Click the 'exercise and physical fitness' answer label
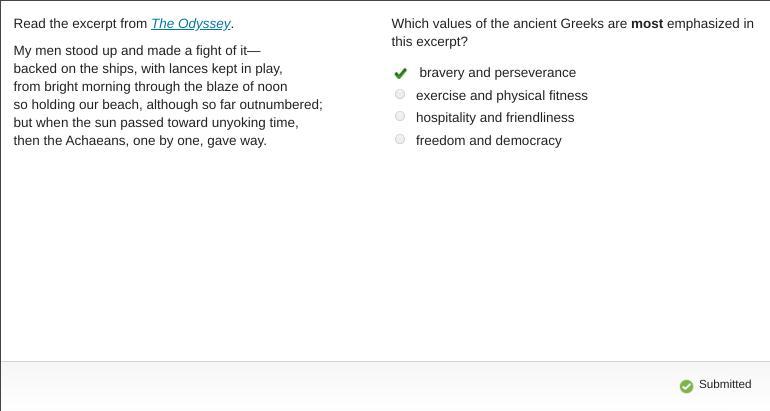770x411 pixels. [501, 96]
